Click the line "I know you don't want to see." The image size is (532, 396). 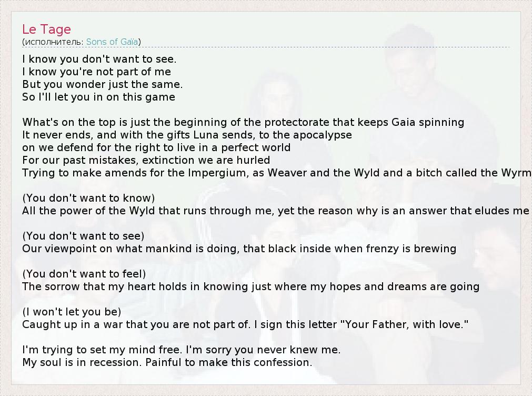click(x=99, y=59)
